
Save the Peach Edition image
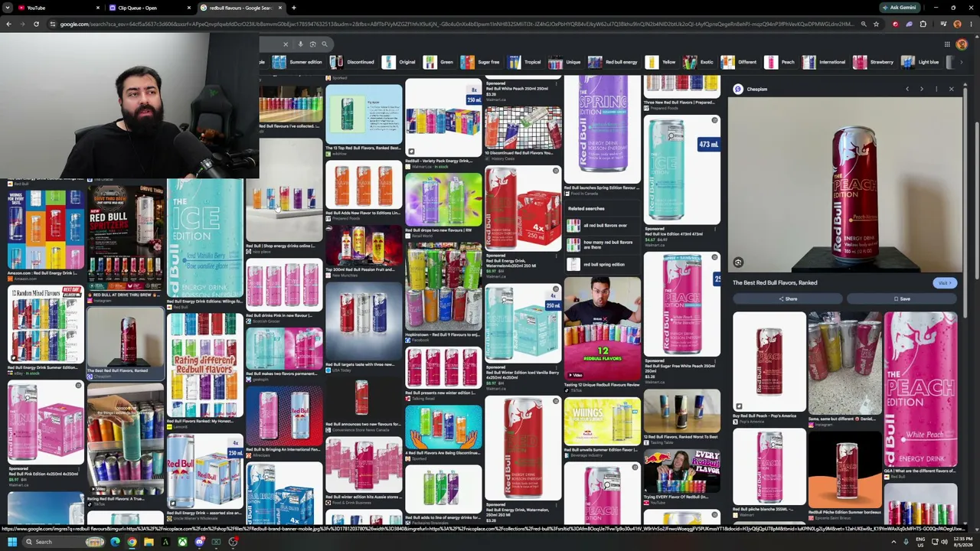pyautogui.click(x=902, y=299)
